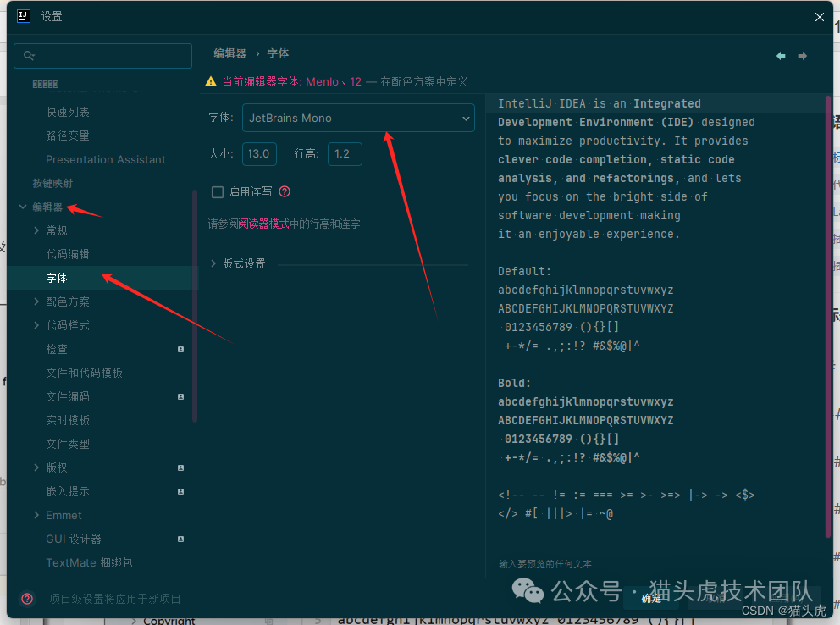
Task: Click the settings search input box
Action: 102,56
